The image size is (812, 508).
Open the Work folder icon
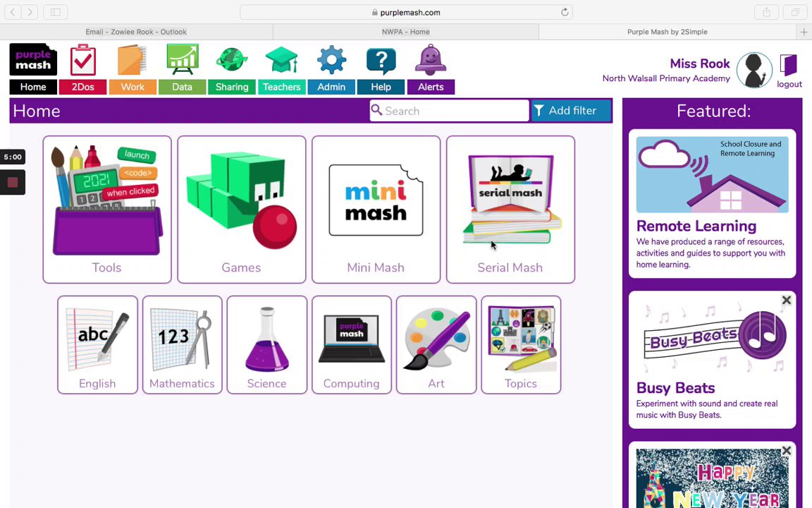coord(133,60)
